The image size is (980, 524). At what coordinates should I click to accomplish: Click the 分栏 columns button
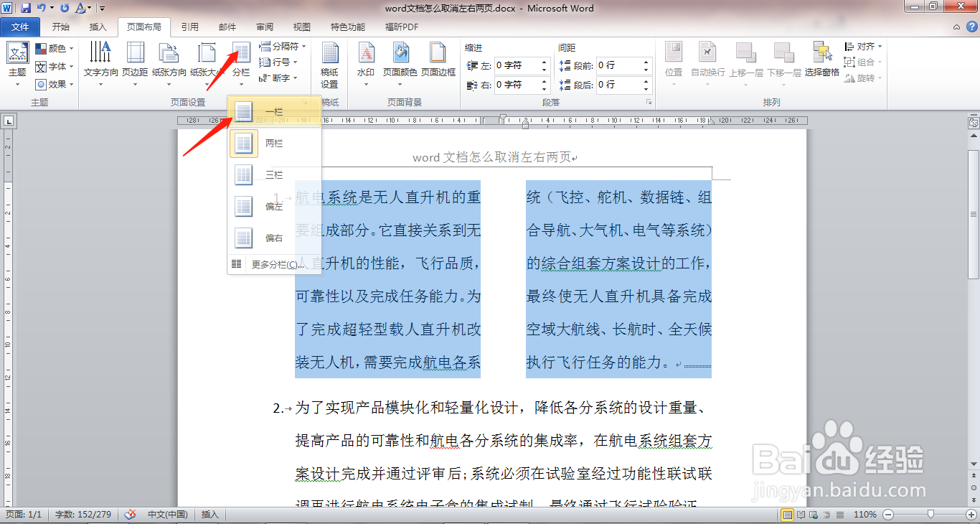point(240,65)
